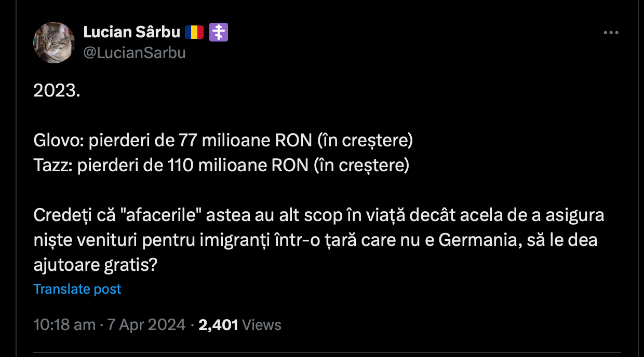Click the 10:18 am post time
Image resolution: width=644 pixels, height=357 pixels.
[64, 325]
